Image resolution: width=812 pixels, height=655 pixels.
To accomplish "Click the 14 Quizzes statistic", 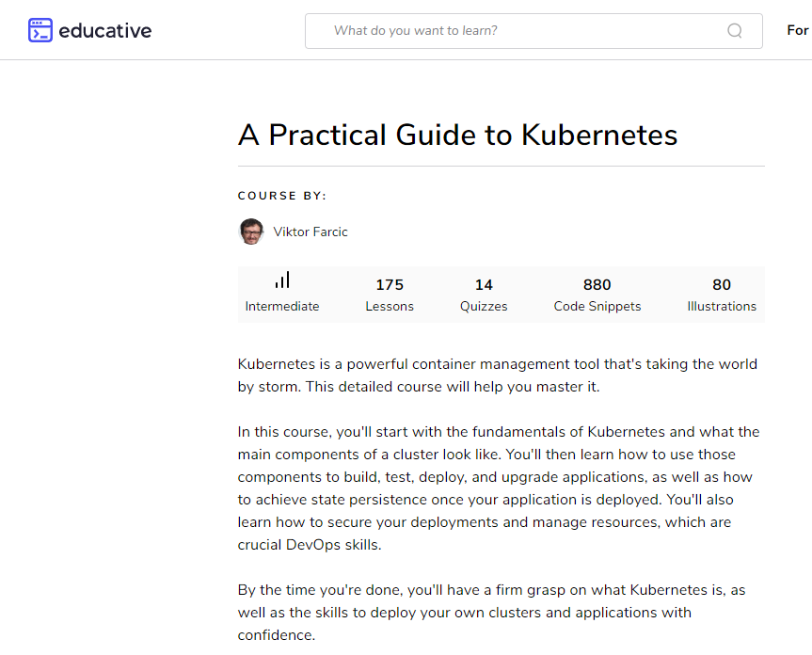I will (484, 295).
